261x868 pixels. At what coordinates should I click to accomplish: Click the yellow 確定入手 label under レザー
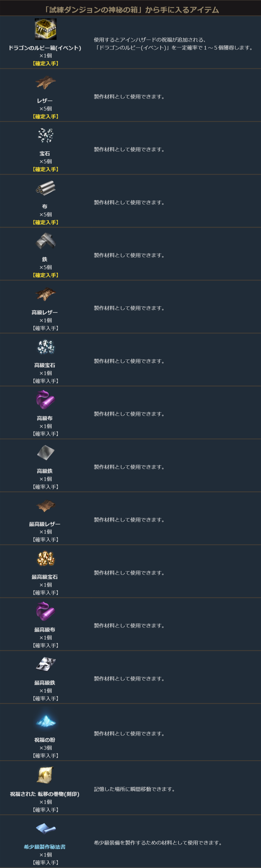coord(45,116)
